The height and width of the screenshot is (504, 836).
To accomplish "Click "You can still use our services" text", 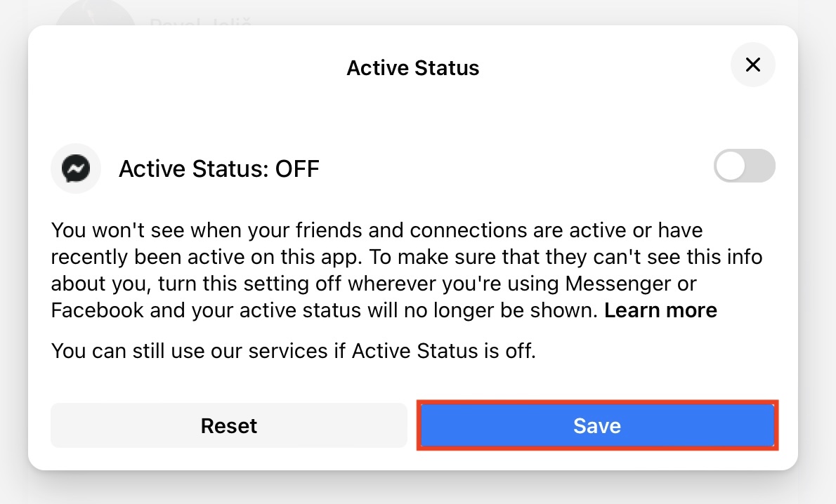I will (x=293, y=351).
